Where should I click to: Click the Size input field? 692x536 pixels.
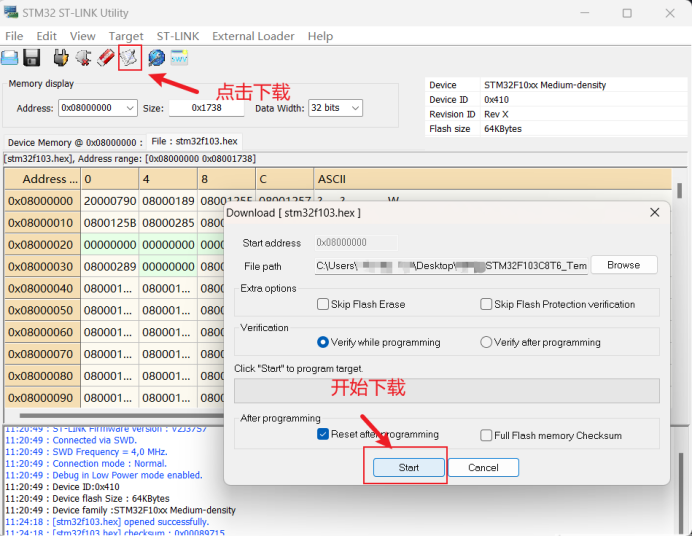(x=206, y=108)
